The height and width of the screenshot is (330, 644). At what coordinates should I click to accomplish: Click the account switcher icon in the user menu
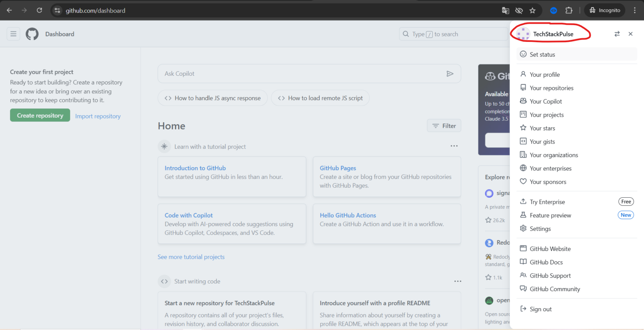point(617,34)
